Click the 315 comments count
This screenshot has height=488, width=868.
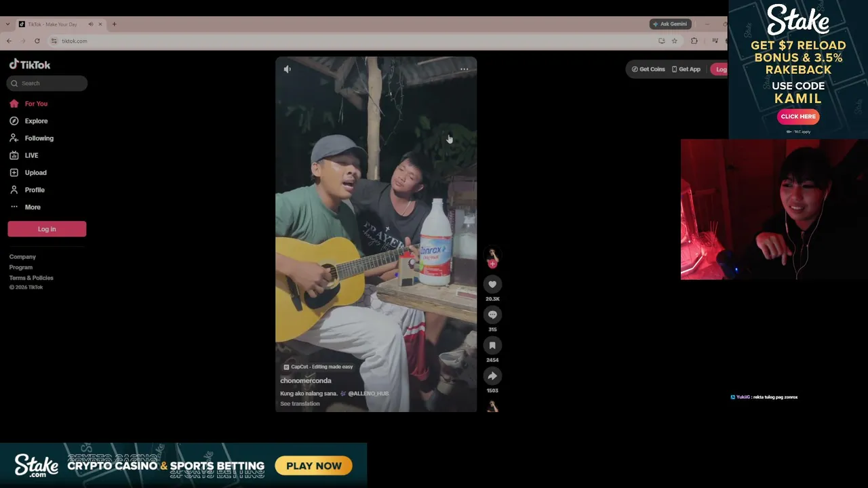pos(492,329)
